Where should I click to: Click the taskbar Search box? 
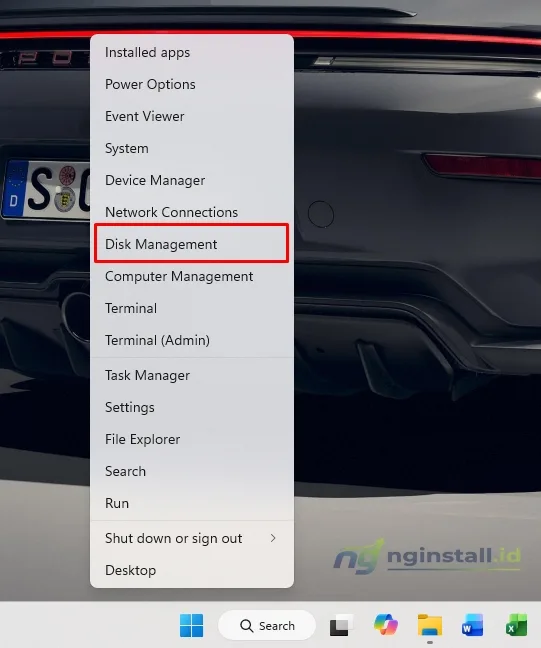(267, 625)
